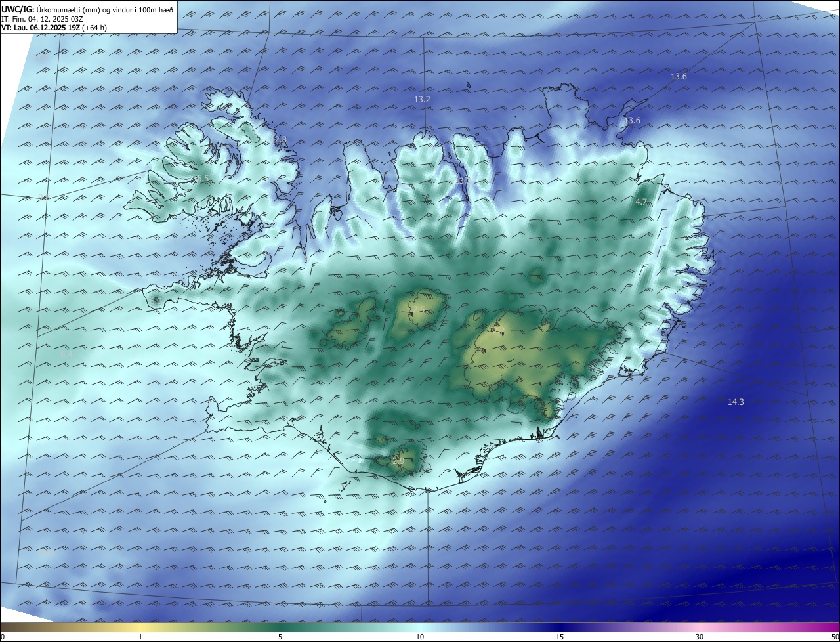Image resolution: width=840 pixels, height=642 pixels.
Task: Click the 3.7 value on the north coast
Action: click(464, 180)
